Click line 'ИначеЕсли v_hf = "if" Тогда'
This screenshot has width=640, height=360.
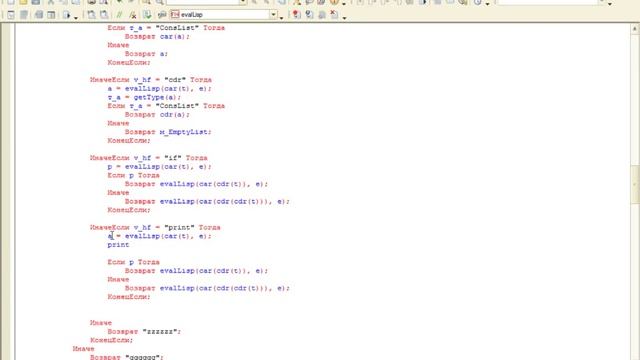point(149,158)
